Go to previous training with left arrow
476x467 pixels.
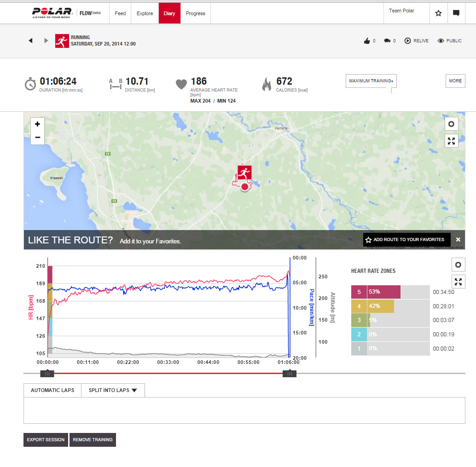pyautogui.click(x=31, y=40)
